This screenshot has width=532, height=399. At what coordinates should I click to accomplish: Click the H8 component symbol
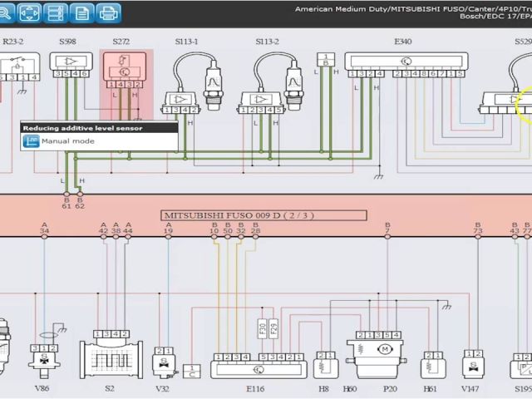click(324, 363)
